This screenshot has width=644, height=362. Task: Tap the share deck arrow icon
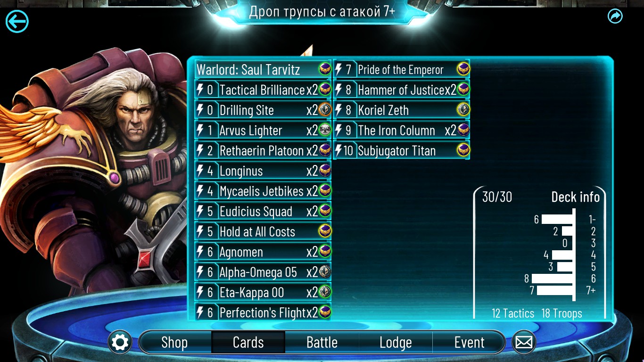pyautogui.click(x=615, y=16)
